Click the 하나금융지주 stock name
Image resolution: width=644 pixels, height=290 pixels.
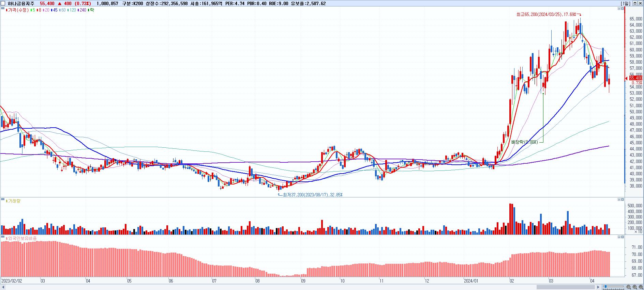[x=21, y=3]
